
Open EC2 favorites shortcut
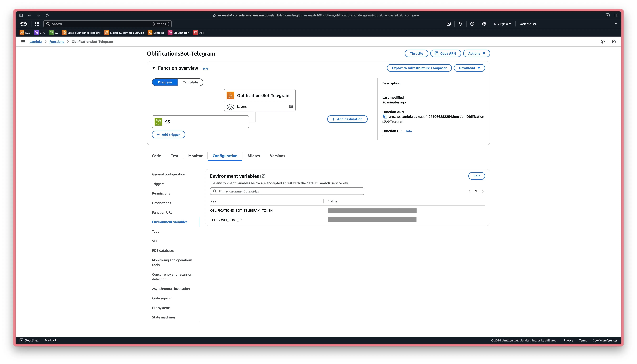[25, 33]
